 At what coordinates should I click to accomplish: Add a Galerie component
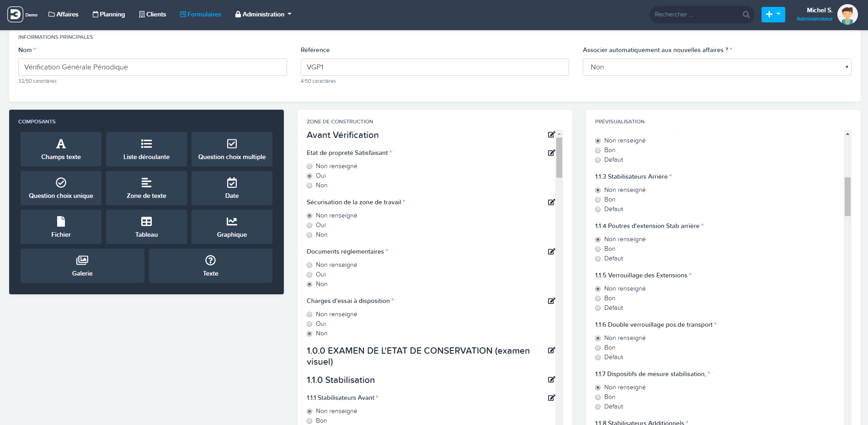click(82, 266)
